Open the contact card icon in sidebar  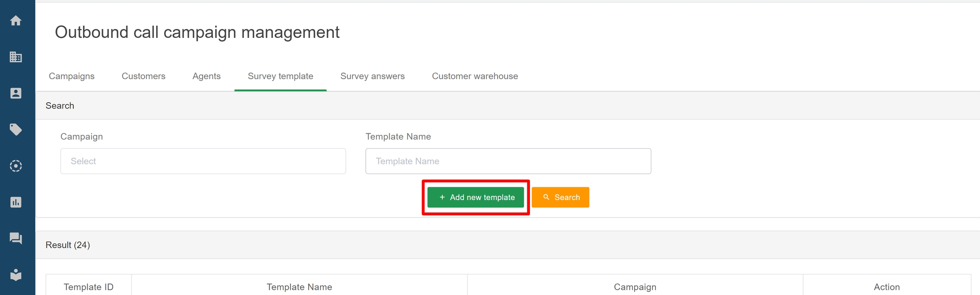click(16, 93)
